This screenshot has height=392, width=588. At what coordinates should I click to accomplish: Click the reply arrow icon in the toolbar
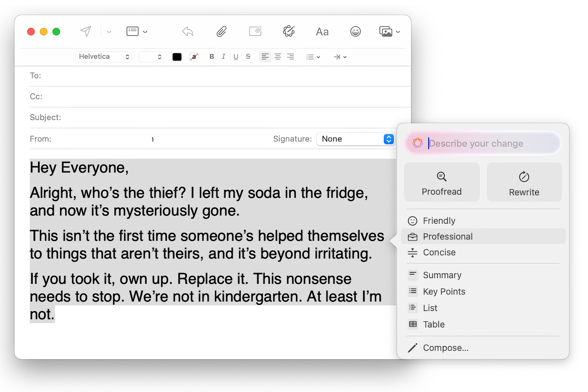[x=187, y=31]
